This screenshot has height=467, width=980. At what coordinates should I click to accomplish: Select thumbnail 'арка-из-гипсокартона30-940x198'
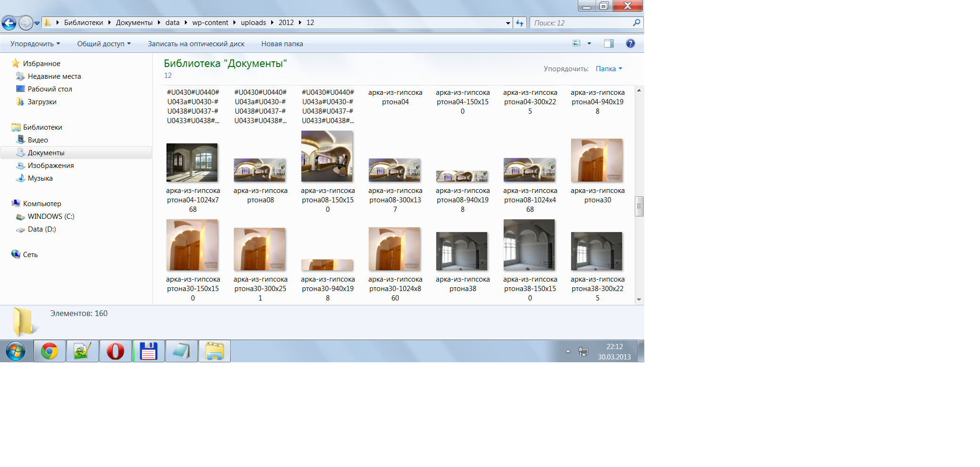pyautogui.click(x=327, y=265)
